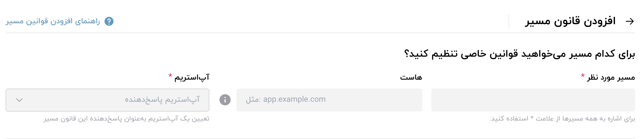Click the مسیر مورد نظر field label
Image resolution: width=644 pixels, height=139 pixels.
click(x=611, y=77)
